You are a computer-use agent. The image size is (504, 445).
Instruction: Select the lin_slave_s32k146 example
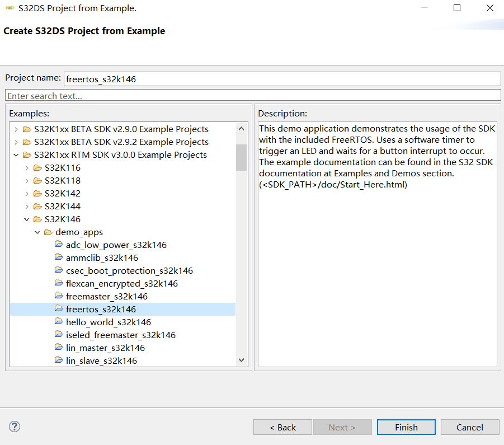tap(101, 361)
